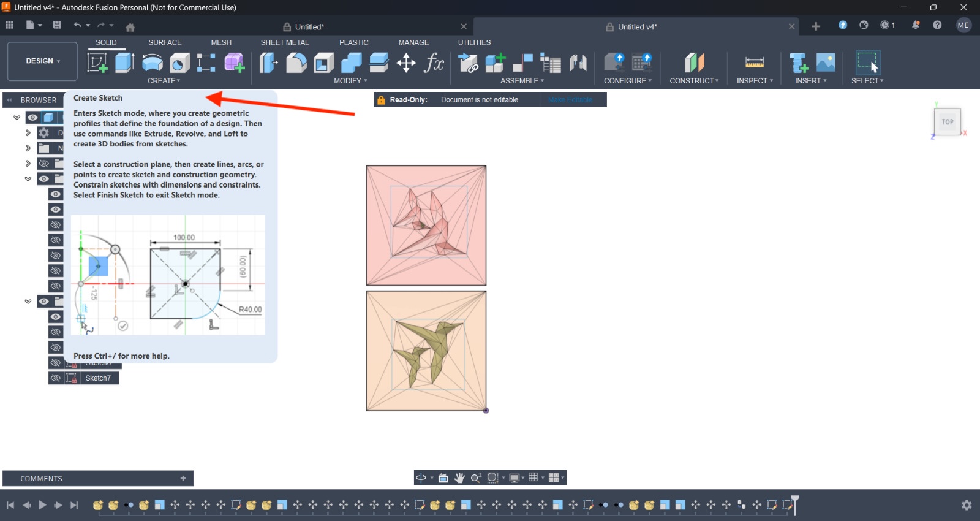Image resolution: width=980 pixels, height=521 pixels.
Task: Switch to the SURFACE tab
Action: point(165,42)
